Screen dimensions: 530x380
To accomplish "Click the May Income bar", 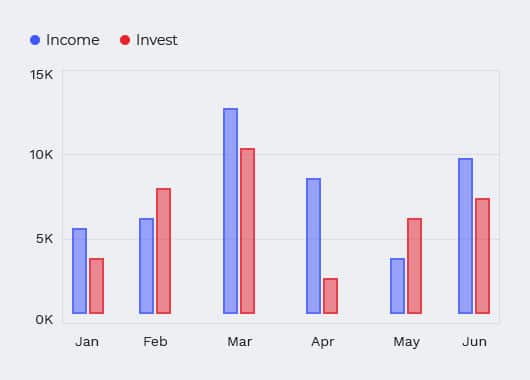I will (398, 286).
